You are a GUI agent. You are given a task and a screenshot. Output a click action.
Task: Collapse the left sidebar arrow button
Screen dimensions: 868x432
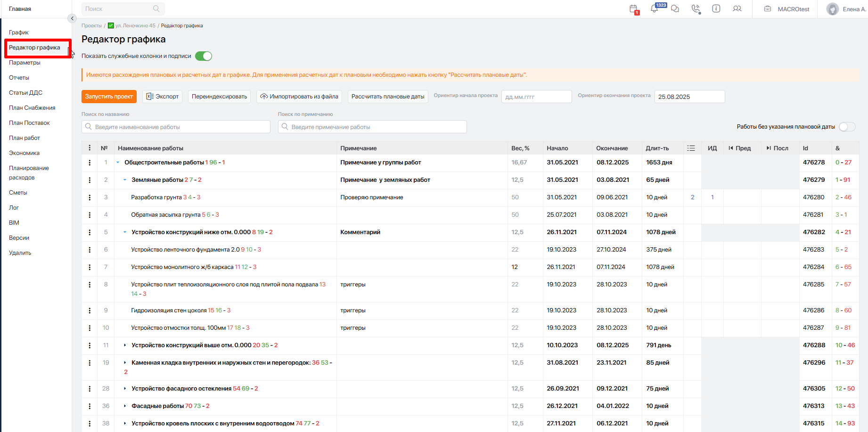coord(72,18)
